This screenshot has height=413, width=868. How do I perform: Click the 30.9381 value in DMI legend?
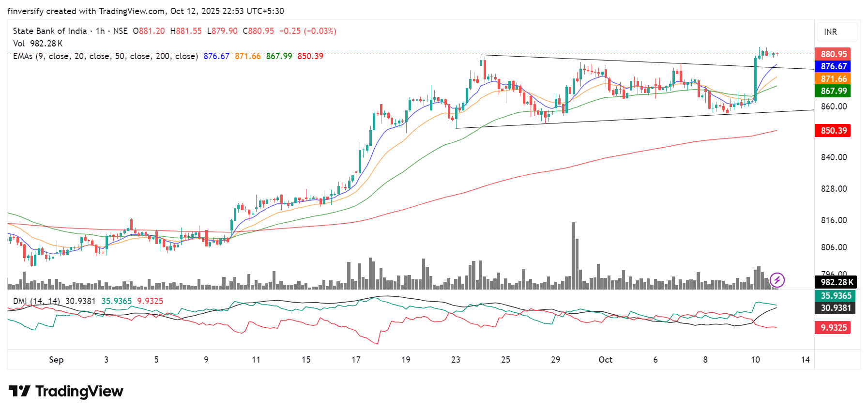coord(80,301)
